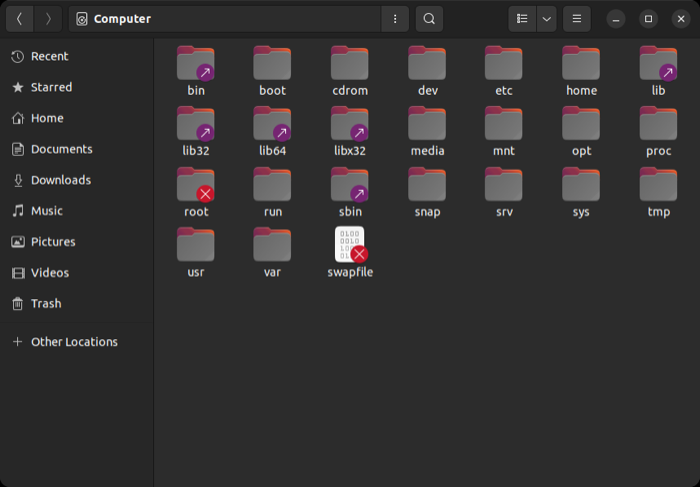The width and height of the screenshot is (700, 487).
Task: Open Videos in the sidebar
Action: [x=77, y=273]
